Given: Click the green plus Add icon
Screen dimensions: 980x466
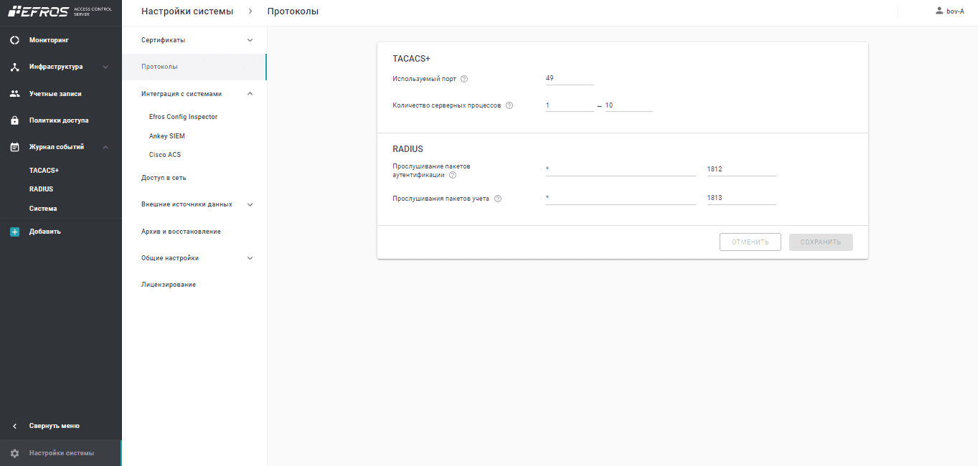Looking at the screenshot, I should point(14,232).
